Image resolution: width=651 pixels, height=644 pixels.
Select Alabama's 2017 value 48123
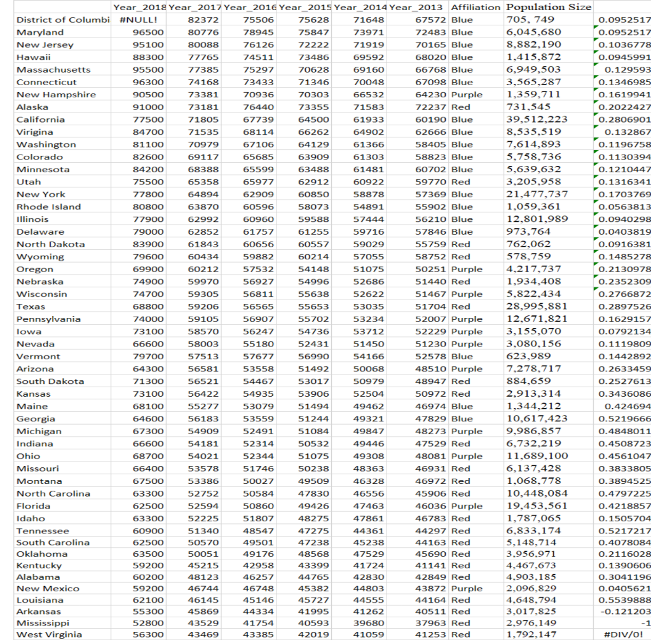pos(194,577)
